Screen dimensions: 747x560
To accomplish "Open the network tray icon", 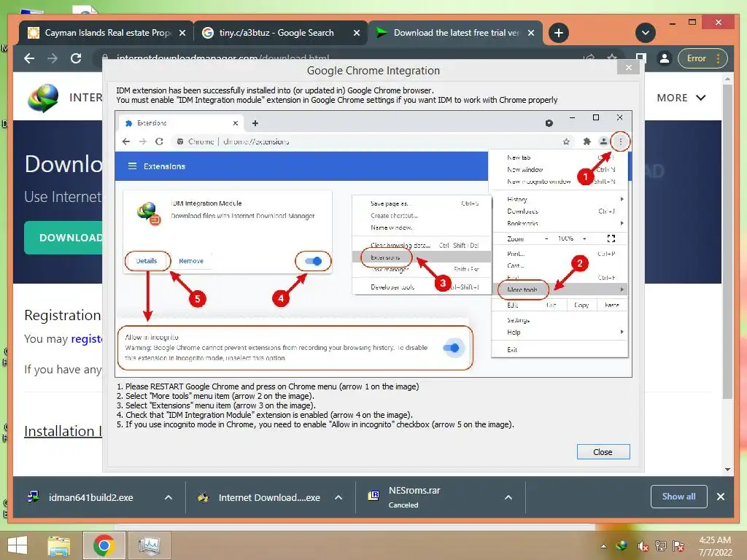I will pos(661,546).
